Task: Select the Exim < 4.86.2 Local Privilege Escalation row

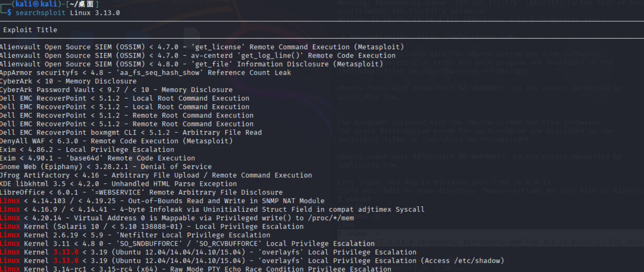Action: [x=87, y=149]
